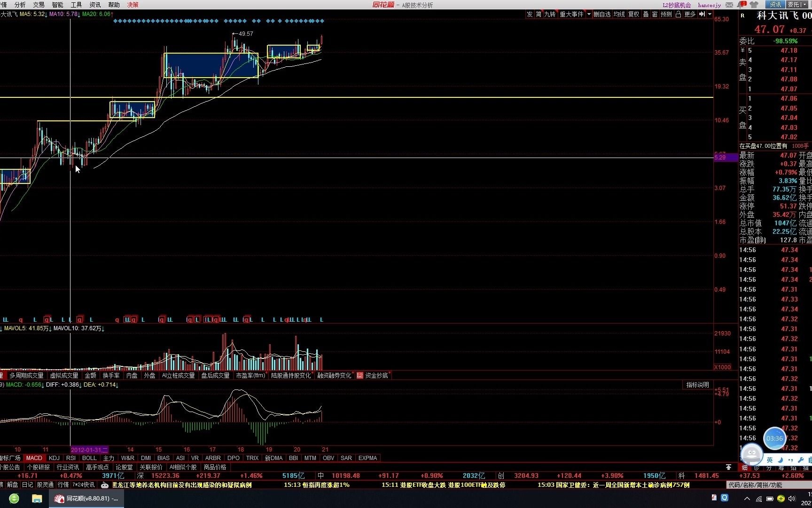Open the notification bell icon
The width and height of the screenshot is (812, 508).
click(x=742, y=5)
